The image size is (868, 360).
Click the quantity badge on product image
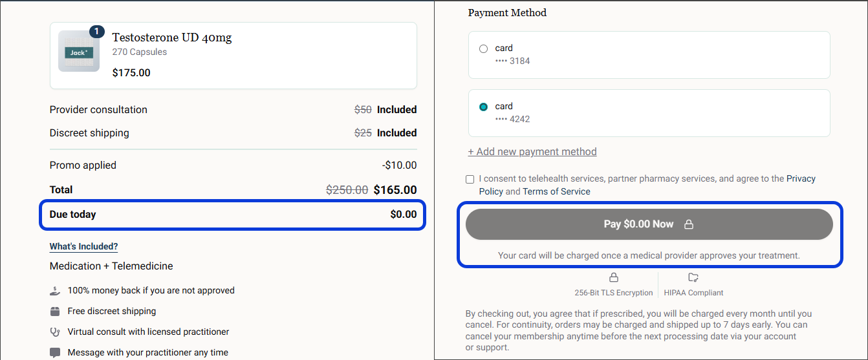pos(96,31)
